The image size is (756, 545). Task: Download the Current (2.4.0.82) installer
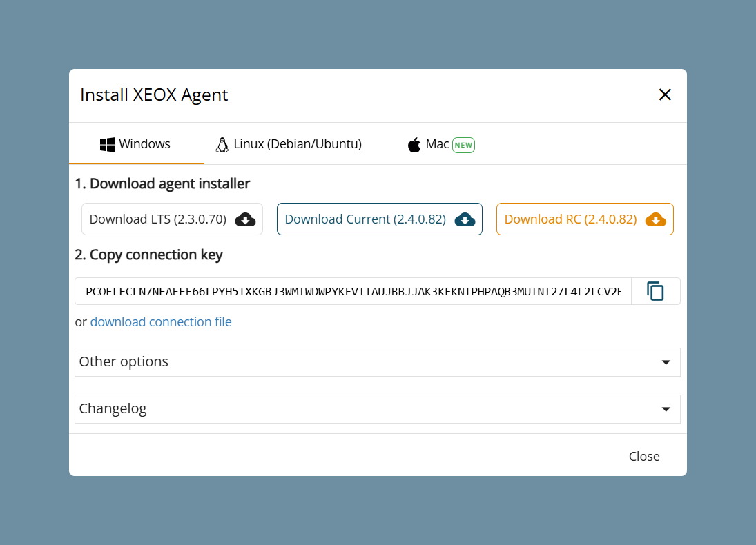(380, 219)
